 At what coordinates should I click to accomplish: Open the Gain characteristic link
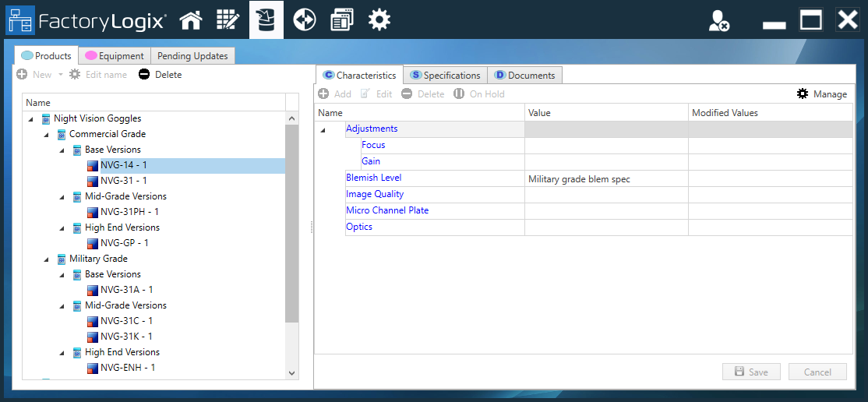(x=371, y=161)
